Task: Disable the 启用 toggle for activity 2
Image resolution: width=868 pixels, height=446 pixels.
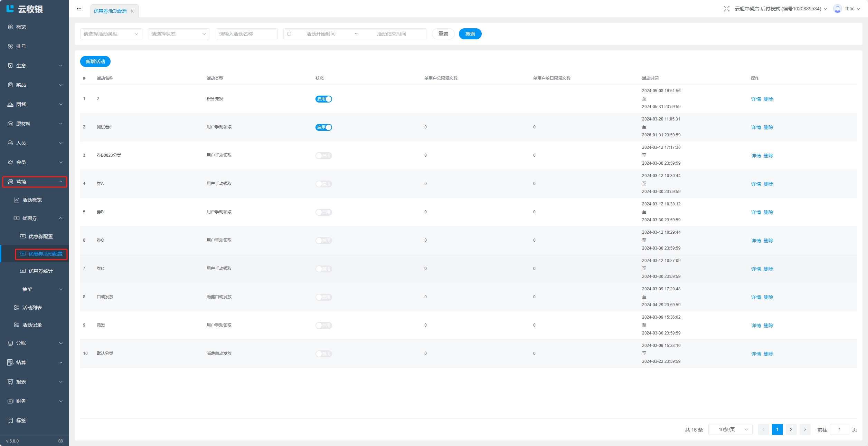Action: tap(323, 99)
